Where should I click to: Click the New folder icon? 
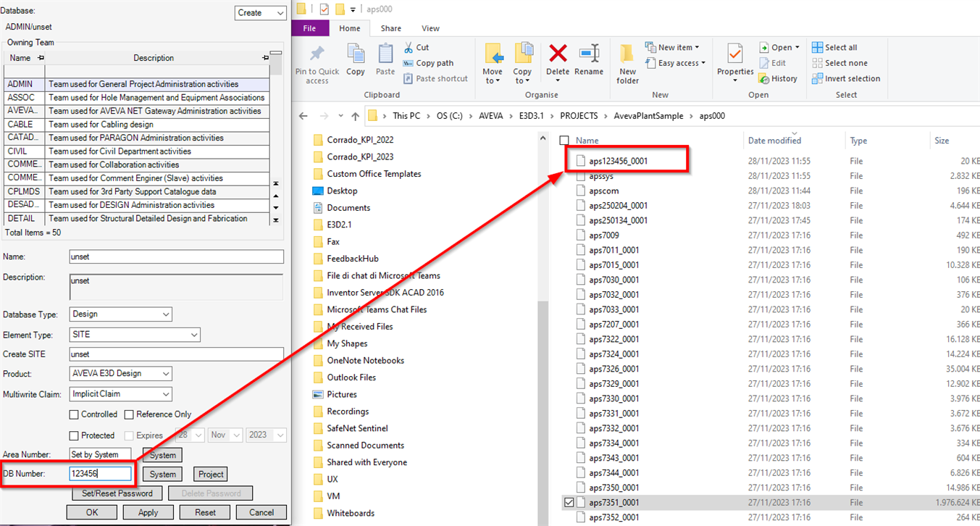click(627, 54)
